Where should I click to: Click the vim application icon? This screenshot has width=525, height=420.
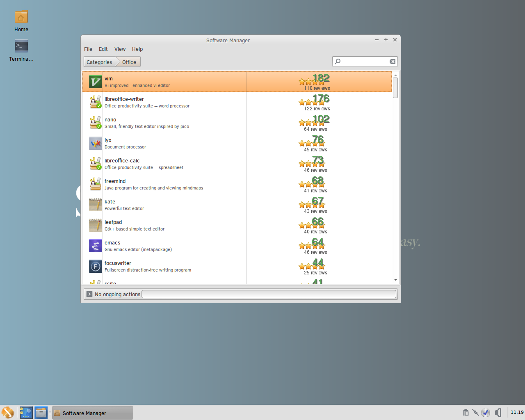coord(95,82)
